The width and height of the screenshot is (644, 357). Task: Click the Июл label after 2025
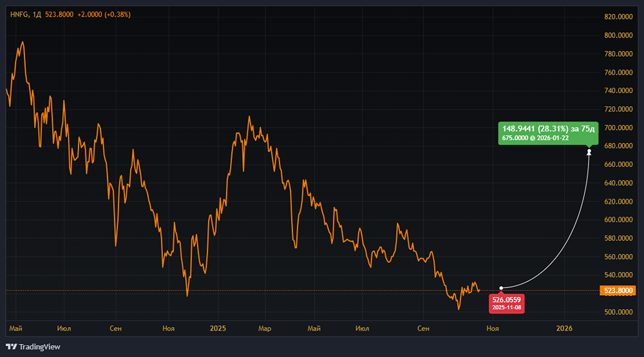[x=362, y=328]
